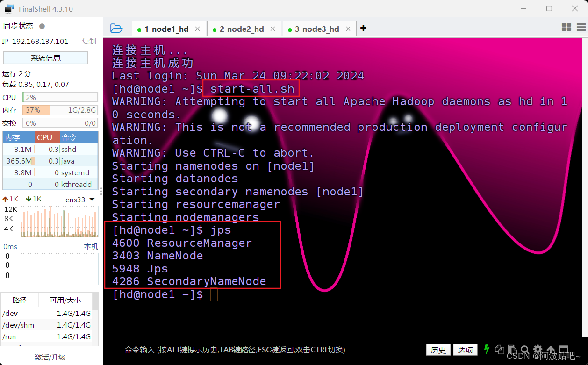The width and height of the screenshot is (588, 365).
Task: Click the FinalShell app icon in title bar
Action: click(x=9, y=8)
